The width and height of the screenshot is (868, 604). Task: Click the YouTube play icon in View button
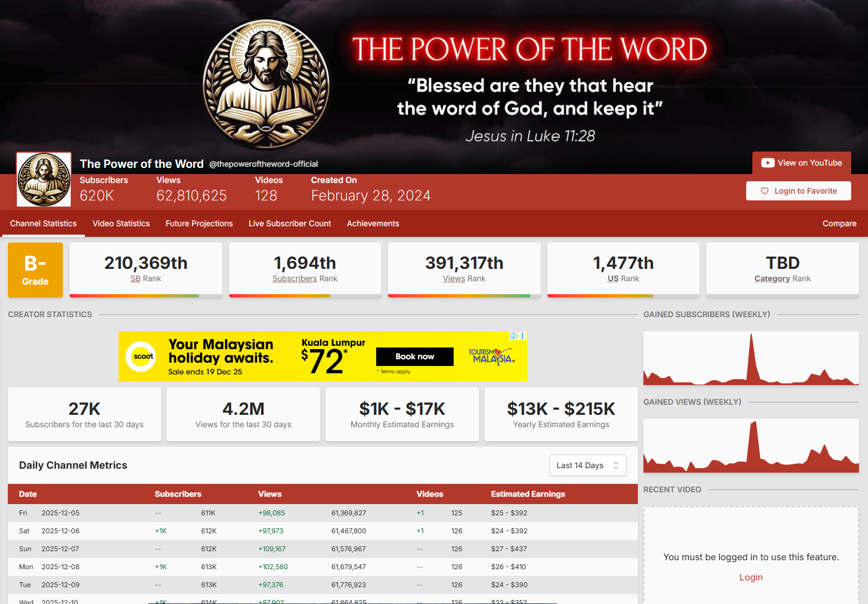pos(768,163)
